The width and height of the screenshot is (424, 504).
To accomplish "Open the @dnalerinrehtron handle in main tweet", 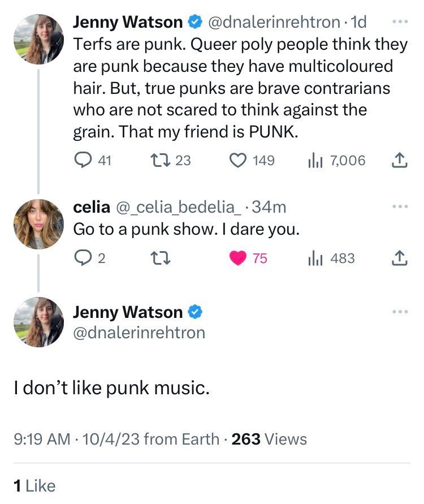I will coord(139,333).
